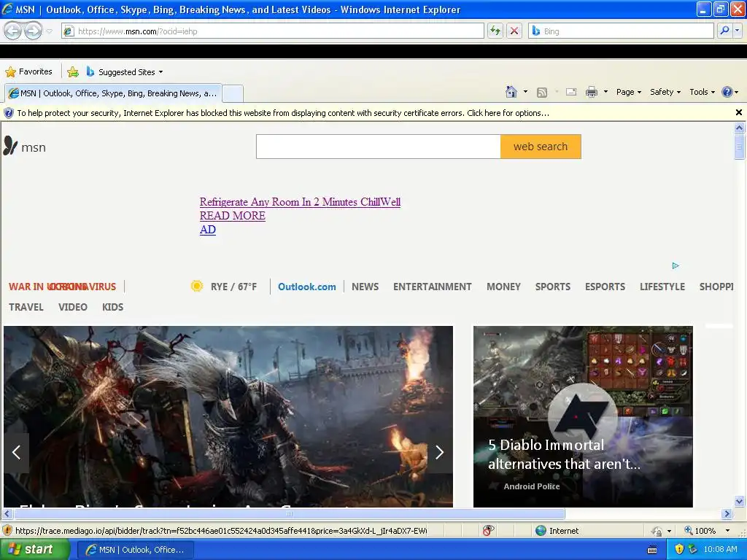Click horizontal scrollbar left arrow
This screenshot has width=747, height=560.
click(x=7, y=514)
